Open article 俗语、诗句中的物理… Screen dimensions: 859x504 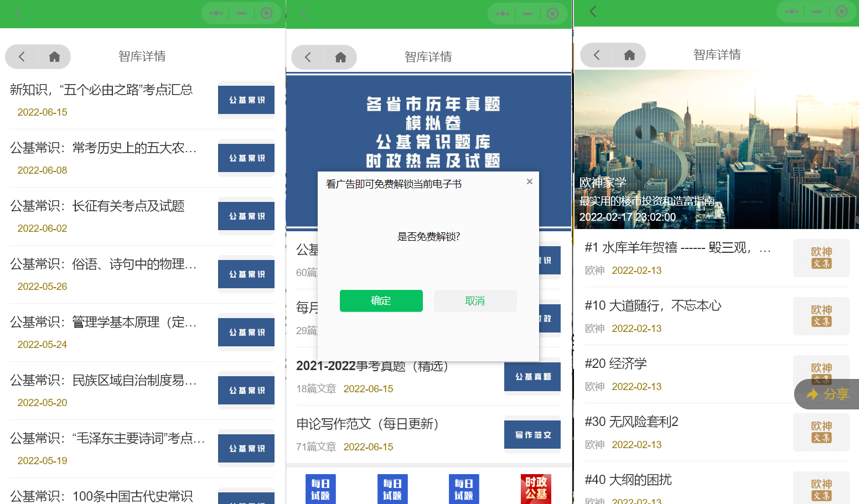[104, 264]
